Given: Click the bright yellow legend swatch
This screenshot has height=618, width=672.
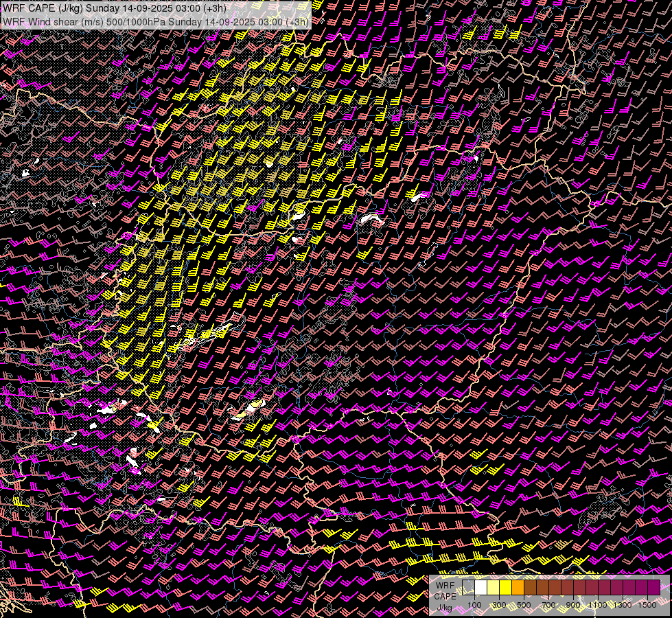Looking at the screenshot, I should click(x=505, y=588).
